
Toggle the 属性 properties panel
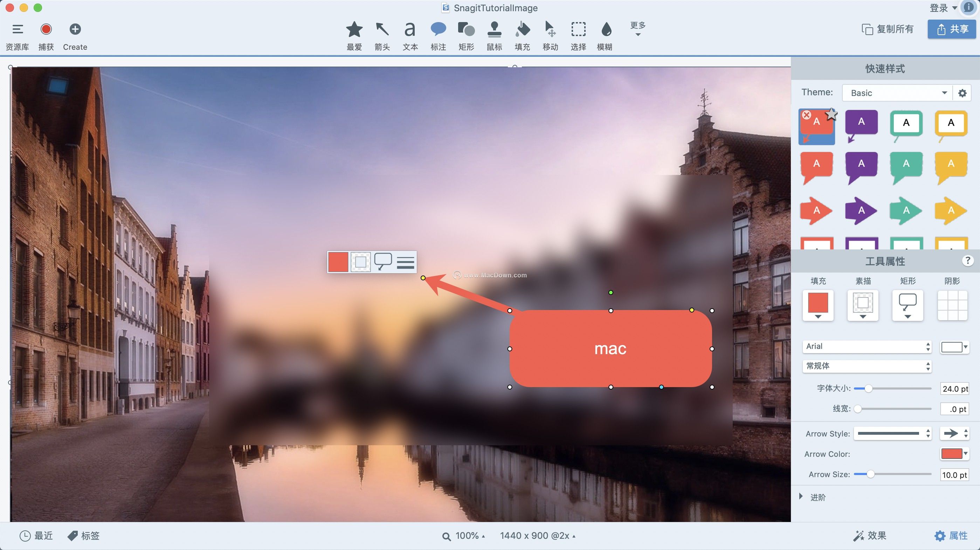[x=951, y=536]
